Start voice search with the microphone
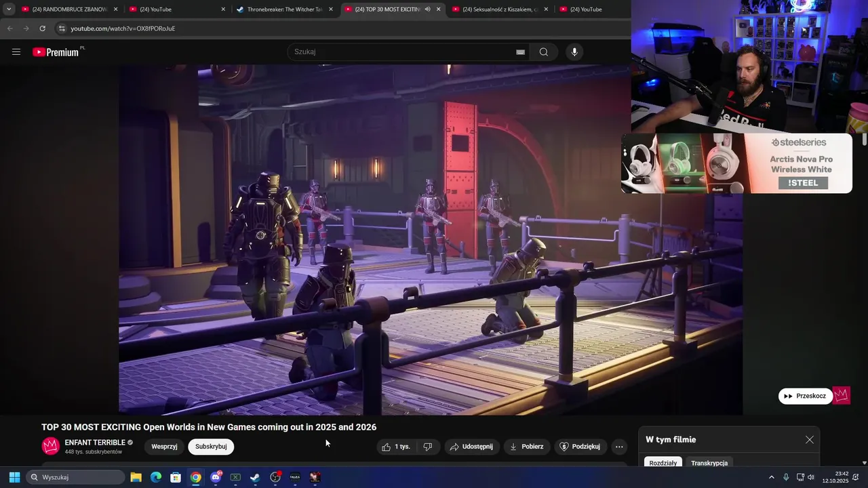The image size is (868, 488). click(x=574, y=52)
